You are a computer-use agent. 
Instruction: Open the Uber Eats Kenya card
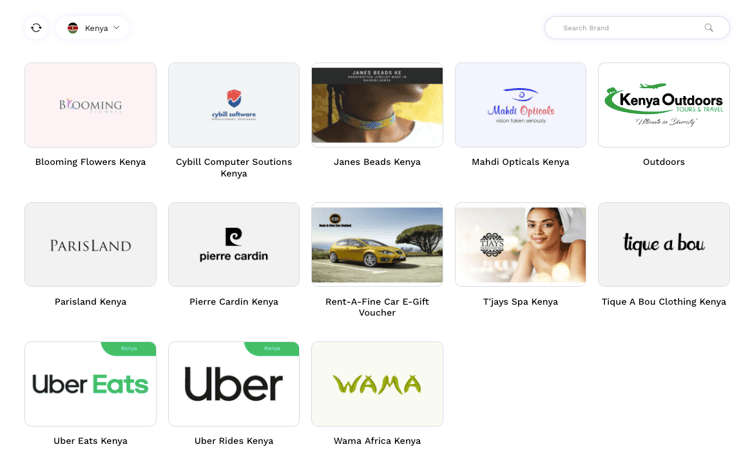(x=90, y=384)
